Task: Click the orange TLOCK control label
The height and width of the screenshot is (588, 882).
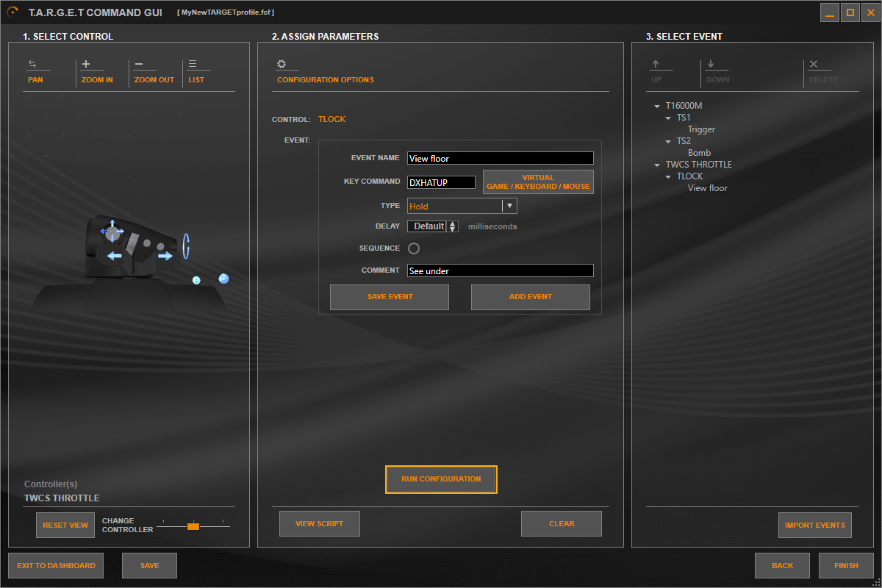Action: click(331, 119)
